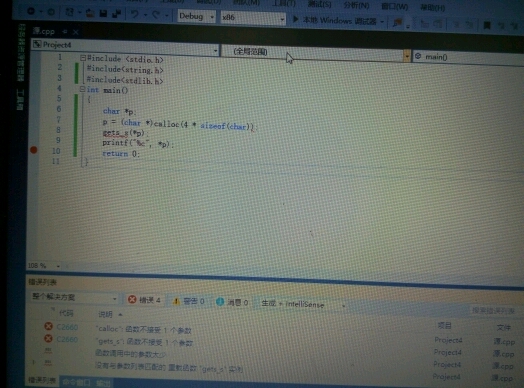
Task: Remove the red breakpoint at line 10
Action: coord(34,150)
